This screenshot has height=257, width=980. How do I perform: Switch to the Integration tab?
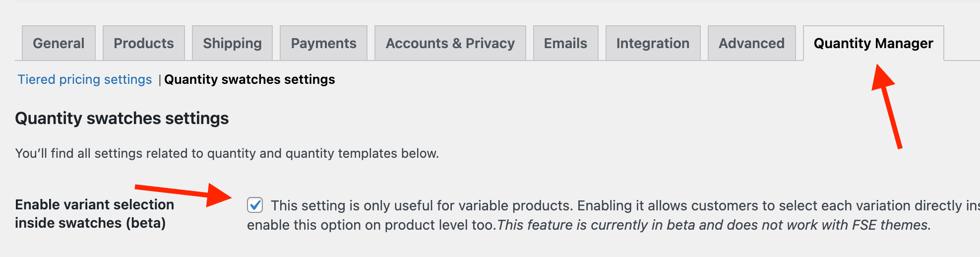[653, 44]
